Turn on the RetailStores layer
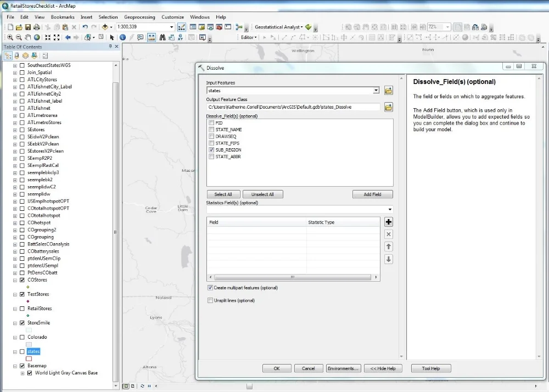This screenshot has width=549, height=392. point(23,309)
